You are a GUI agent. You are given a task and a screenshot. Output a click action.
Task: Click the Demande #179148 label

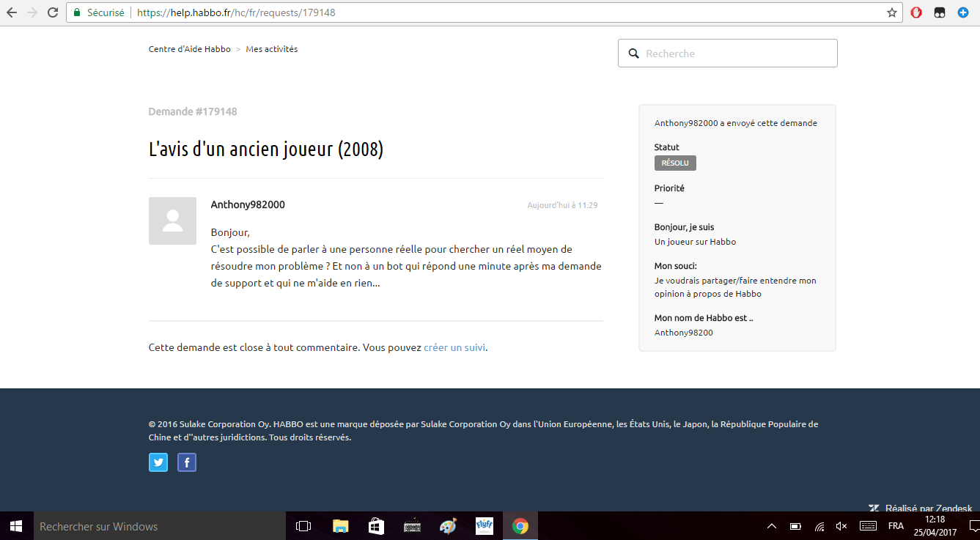pyautogui.click(x=193, y=111)
